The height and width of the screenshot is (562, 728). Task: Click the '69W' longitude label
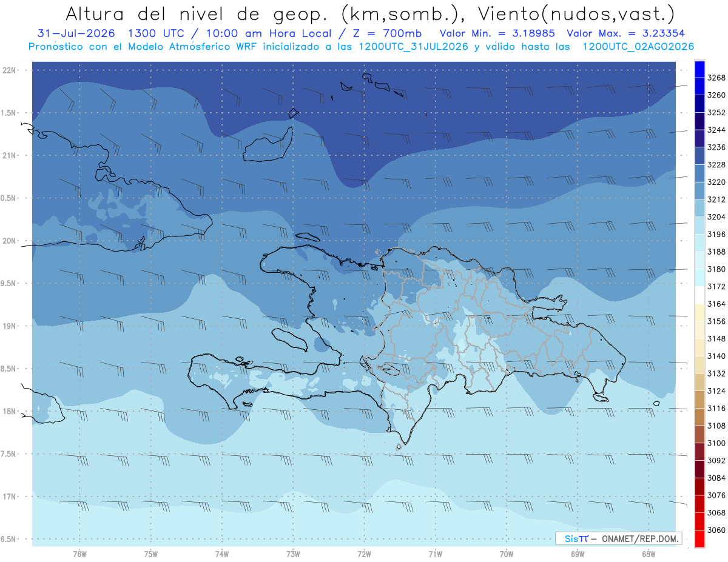pos(578,554)
